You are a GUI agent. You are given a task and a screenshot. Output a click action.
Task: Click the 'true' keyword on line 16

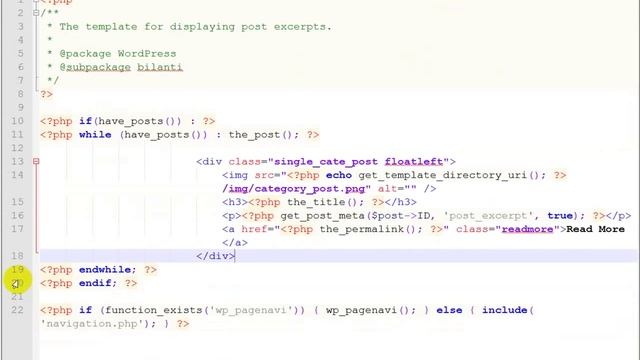coord(560,216)
